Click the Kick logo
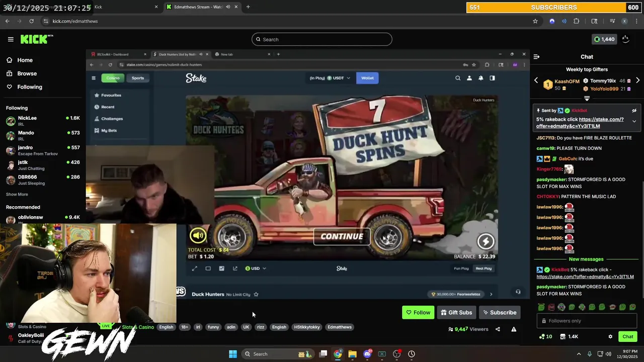This screenshot has height=362, width=644. pos(37,39)
